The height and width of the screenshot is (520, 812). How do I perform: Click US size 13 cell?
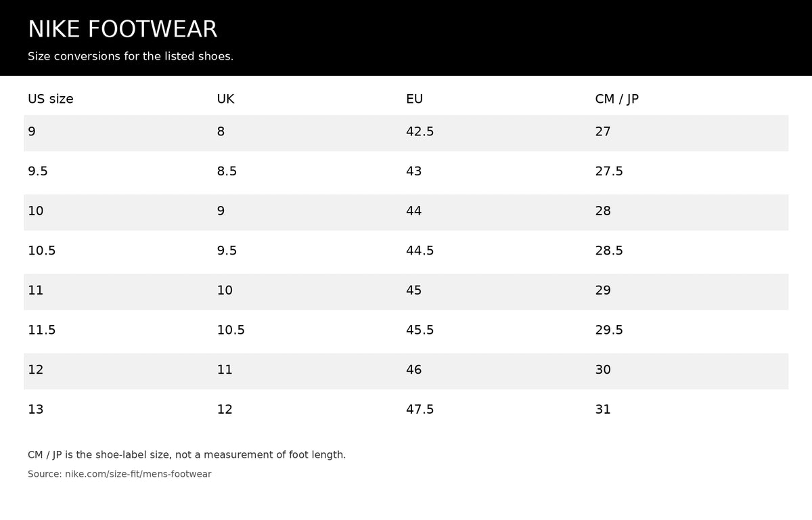tap(118, 409)
